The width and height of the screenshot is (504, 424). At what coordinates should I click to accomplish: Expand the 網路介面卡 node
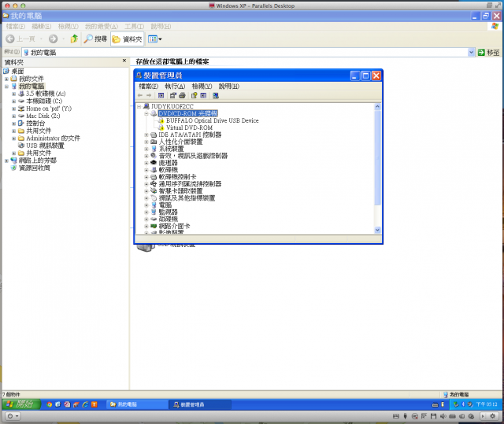146,226
